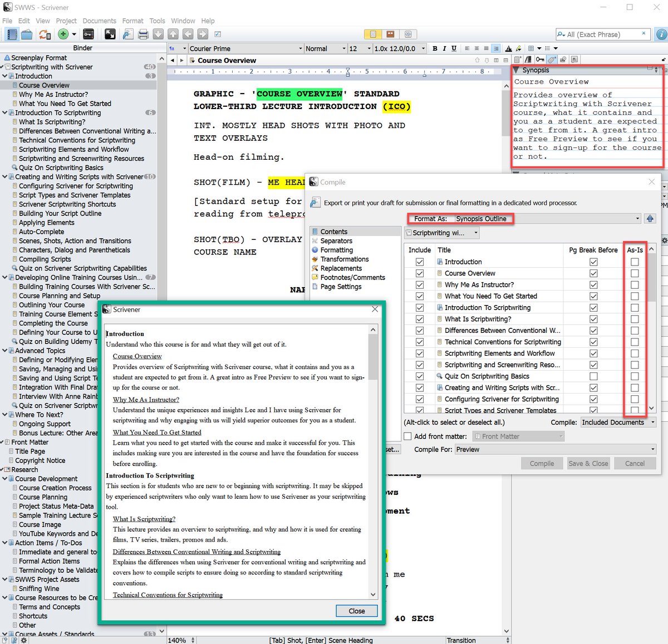Click Close in the Scrivener preview window

pyautogui.click(x=357, y=611)
